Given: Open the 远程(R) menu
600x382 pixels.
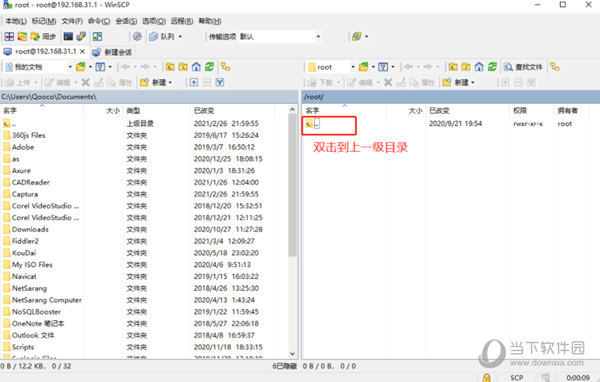Looking at the screenshot, I should [182, 21].
